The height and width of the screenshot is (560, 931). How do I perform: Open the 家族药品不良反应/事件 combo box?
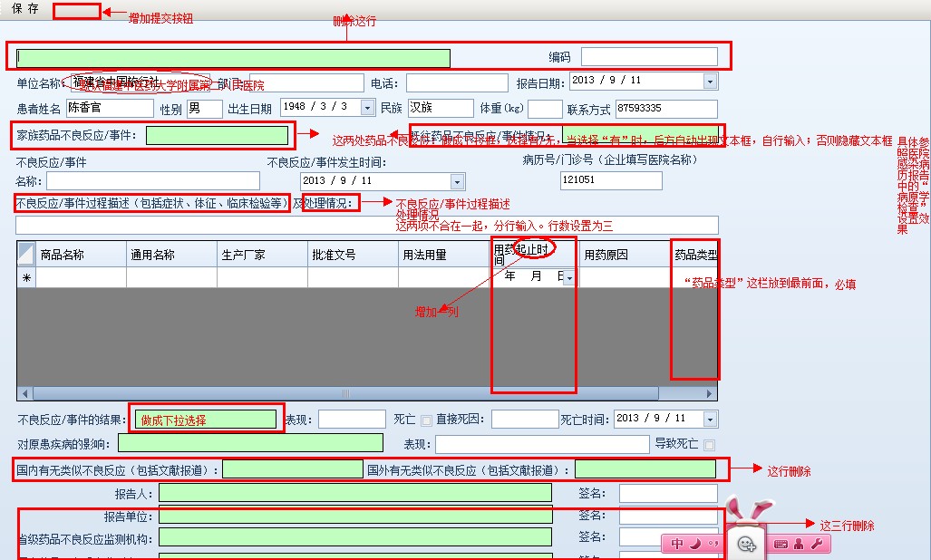(x=218, y=136)
